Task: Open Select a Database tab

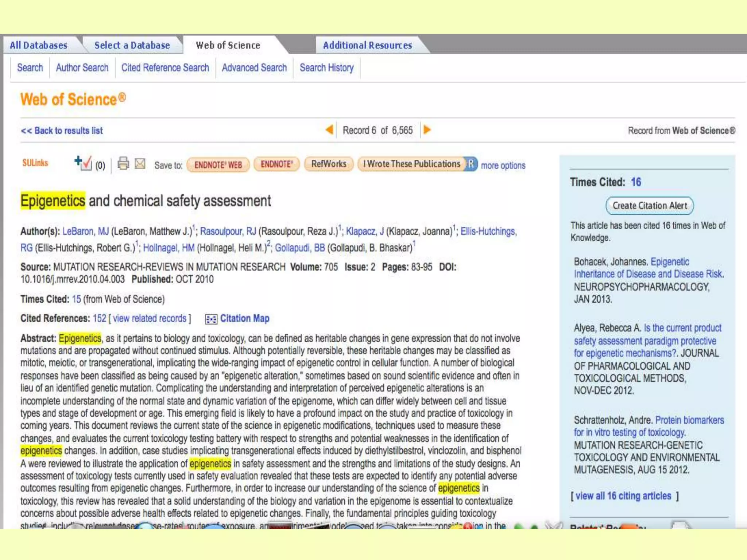Action: tap(132, 45)
